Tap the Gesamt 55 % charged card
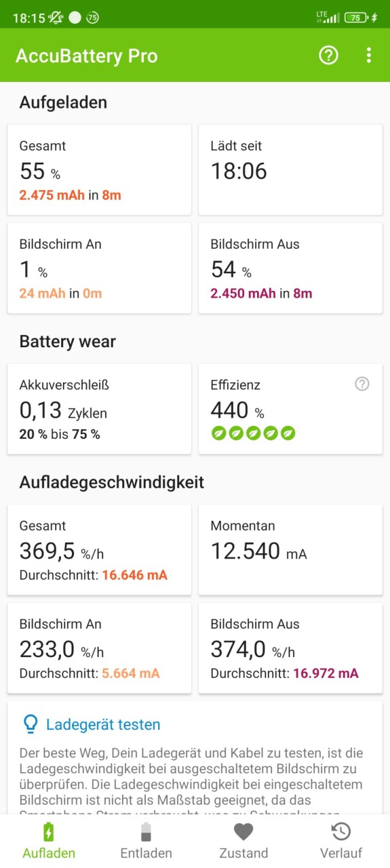The height and width of the screenshot is (868, 390). coord(99,170)
